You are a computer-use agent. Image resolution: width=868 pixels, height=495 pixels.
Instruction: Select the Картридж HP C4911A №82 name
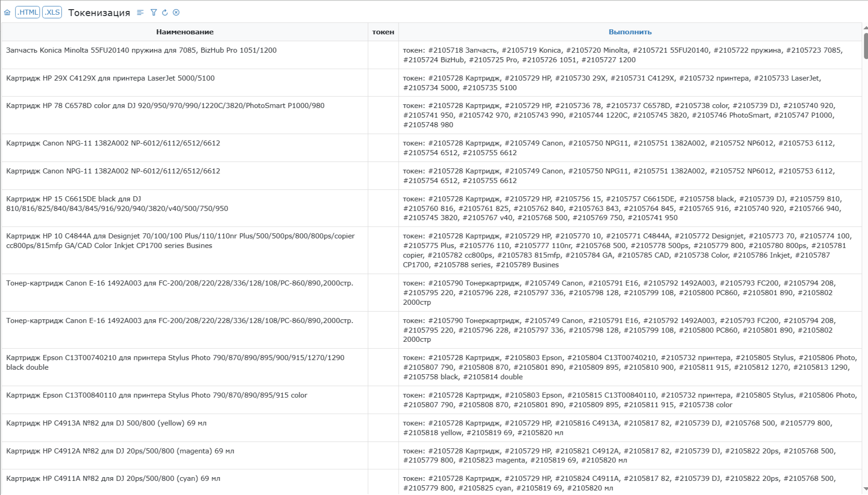coord(113,479)
